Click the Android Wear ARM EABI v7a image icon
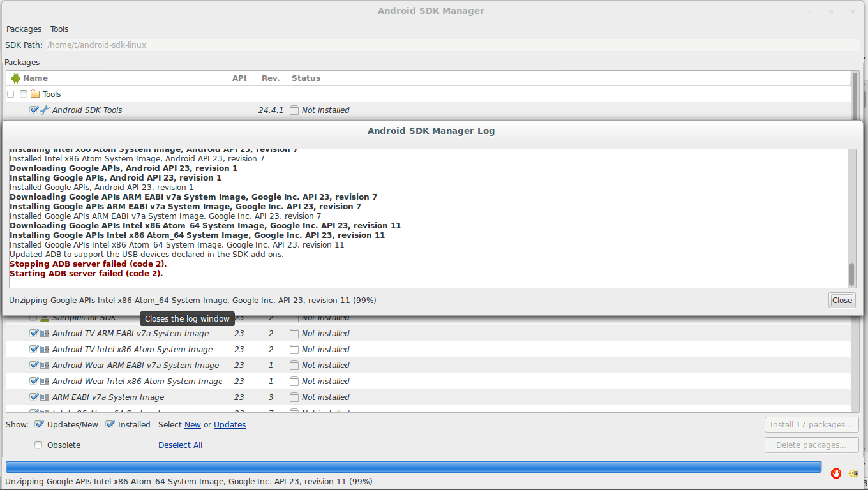Image resolution: width=868 pixels, height=490 pixels. (45, 366)
